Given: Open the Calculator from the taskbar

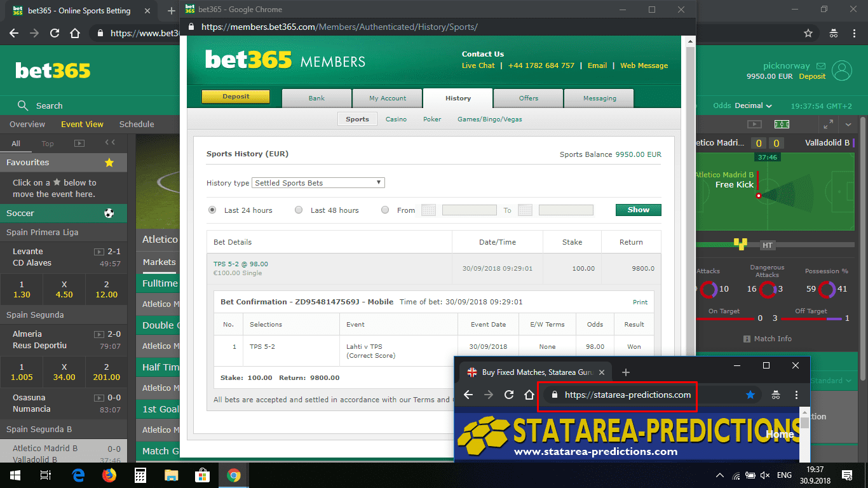Looking at the screenshot, I should point(140,475).
